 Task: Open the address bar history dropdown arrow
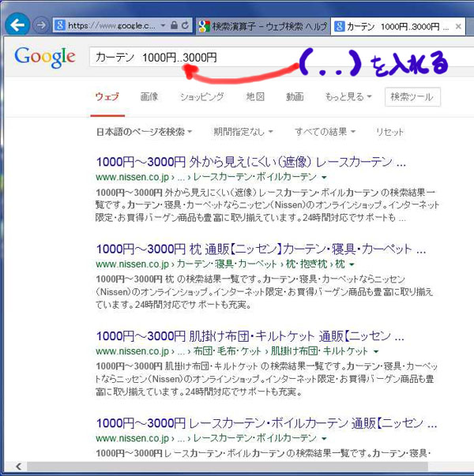164,26
